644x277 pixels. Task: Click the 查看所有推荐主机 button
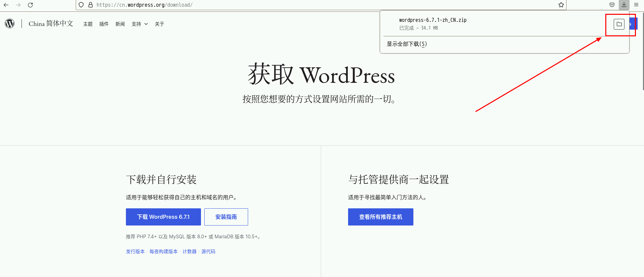click(x=381, y=217)
